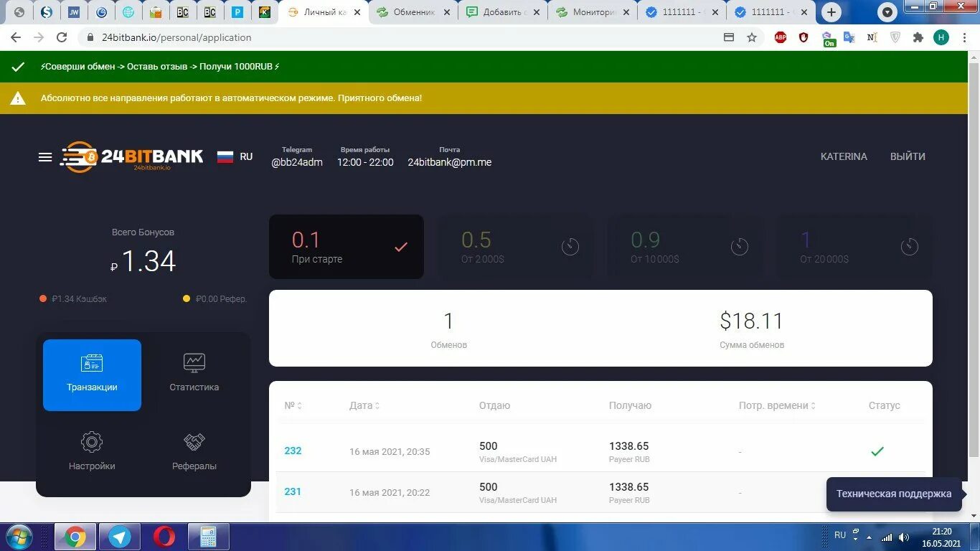Image resolution: width=980 pixels, height=551 pixels.
Task: Click the checkmark on При старте card
Action: click(x=401, y=247)
